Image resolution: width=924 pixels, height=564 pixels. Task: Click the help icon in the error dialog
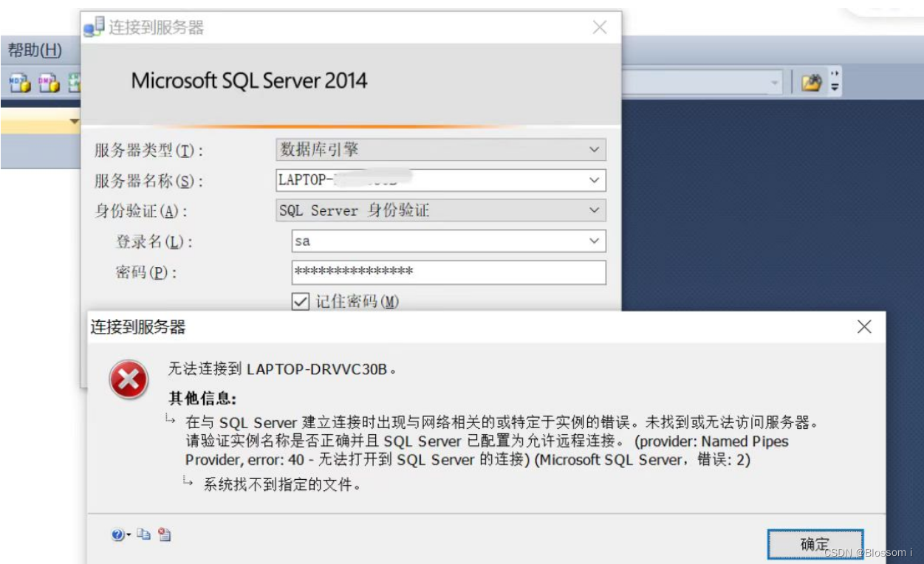[x=117, y=535]
